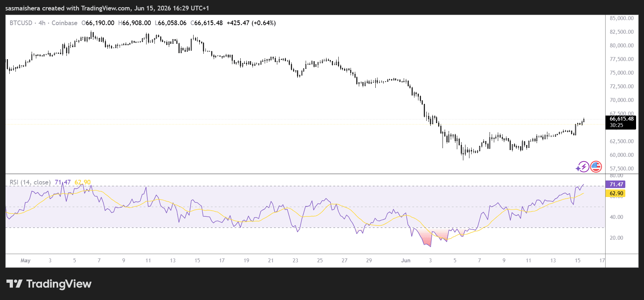Click the Jun label on the time axis

point(406,261)
